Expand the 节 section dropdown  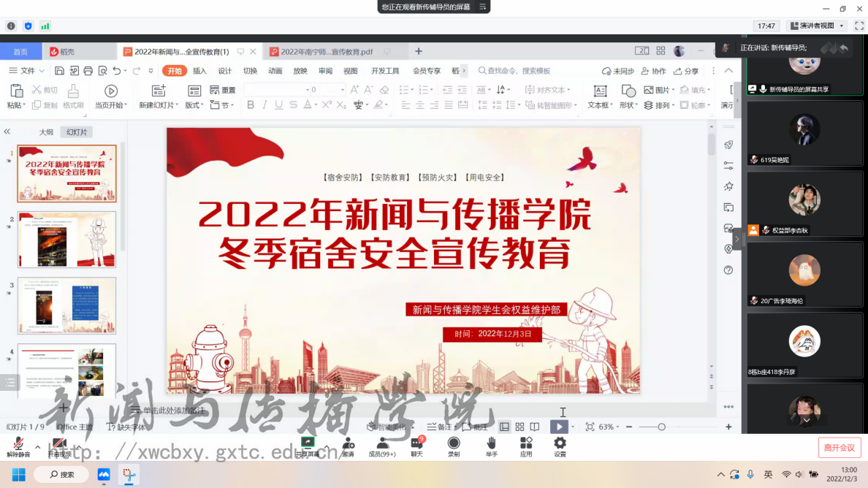point(232,105)
